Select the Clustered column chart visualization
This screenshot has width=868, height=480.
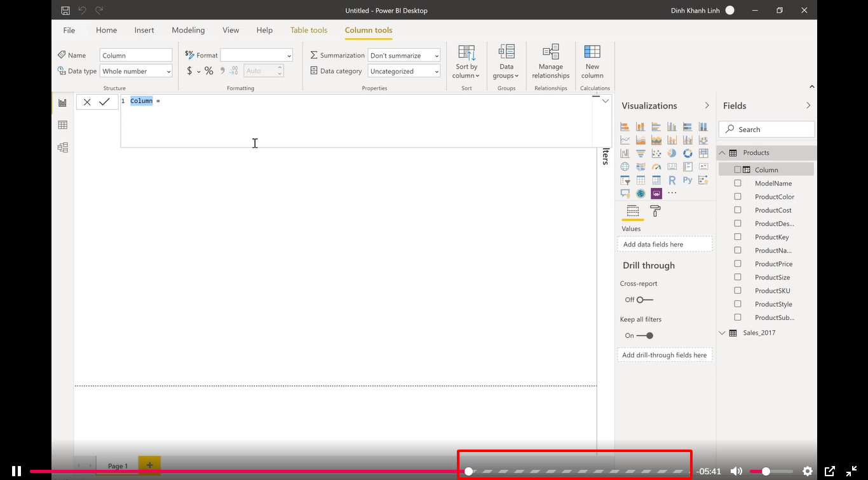[x=672, y=126]
